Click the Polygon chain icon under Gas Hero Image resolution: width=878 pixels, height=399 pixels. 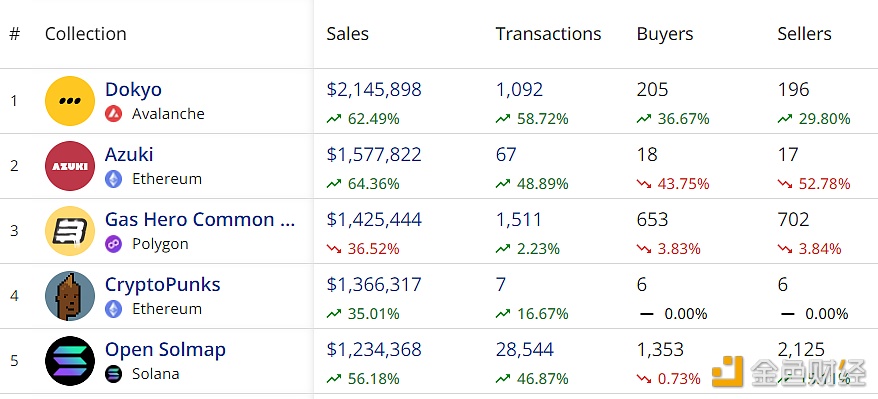(113, 244)
